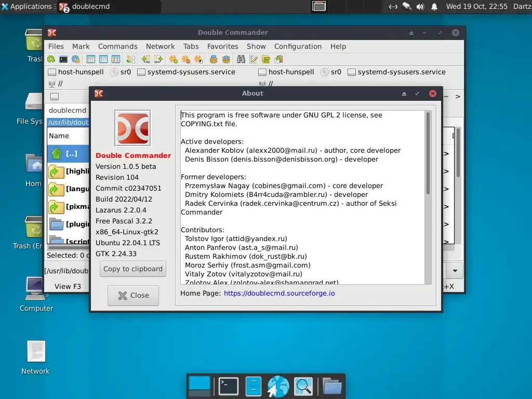Click the doublecmd taskbar button in top panel
This screenshot has width=532, height=399.
pyautogui.click(x=109, y=6)
